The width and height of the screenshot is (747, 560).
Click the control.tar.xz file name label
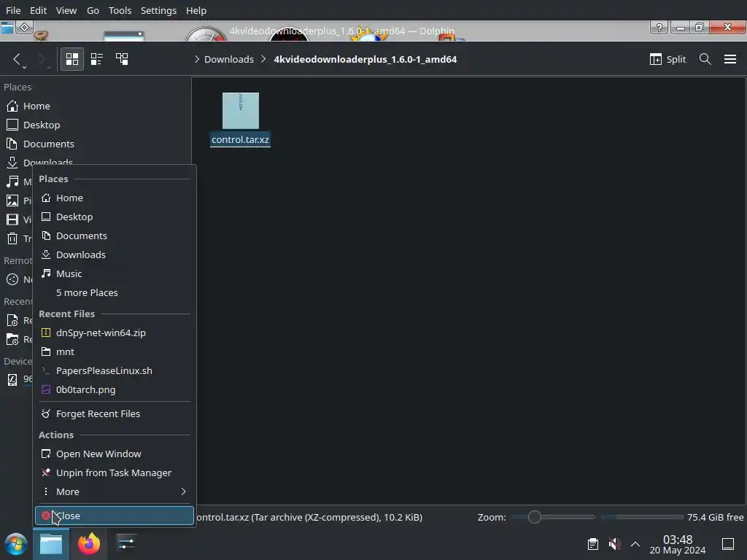pyautogui.click(x=240, y=139)
